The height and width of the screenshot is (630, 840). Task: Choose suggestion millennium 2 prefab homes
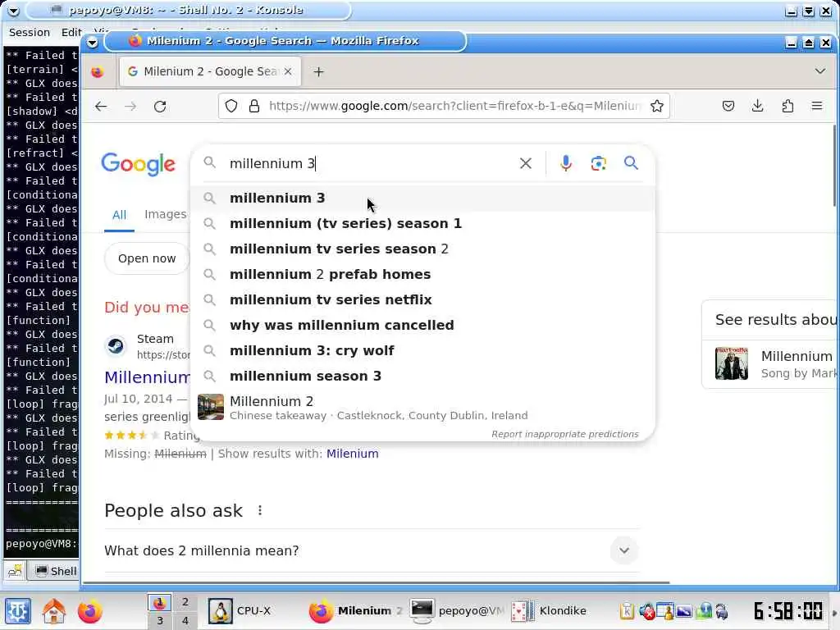[x=422, y=274]
